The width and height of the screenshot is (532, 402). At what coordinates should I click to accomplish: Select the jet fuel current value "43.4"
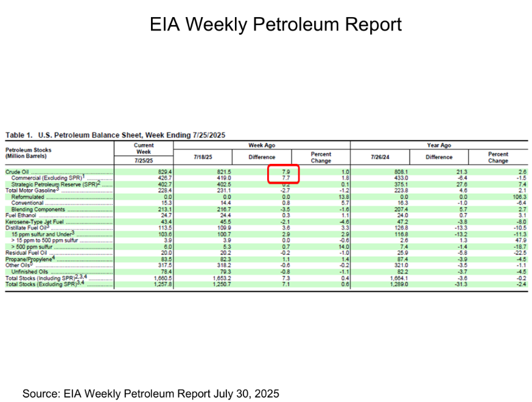(x=166, y=222)
